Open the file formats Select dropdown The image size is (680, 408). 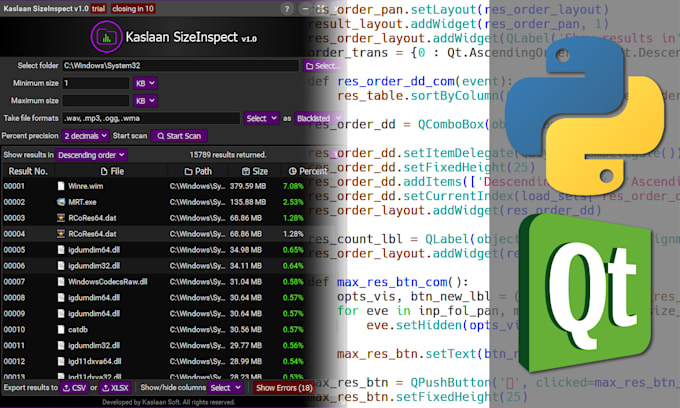point(262,118)
